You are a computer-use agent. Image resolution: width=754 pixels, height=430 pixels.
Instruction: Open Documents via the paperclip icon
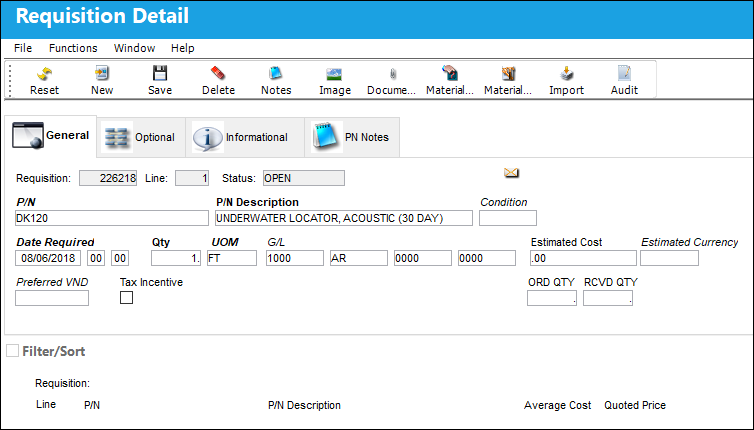point(392,74)
